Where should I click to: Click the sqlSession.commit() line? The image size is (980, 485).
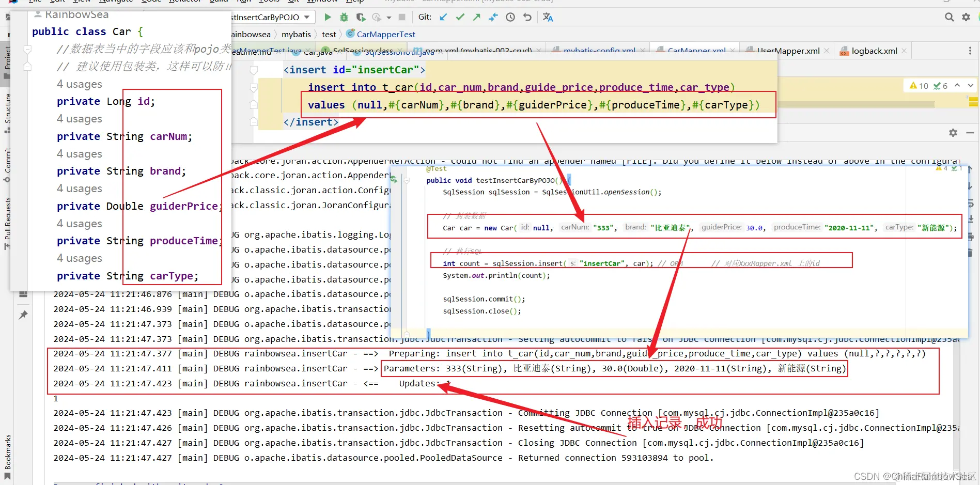[484, 299]
